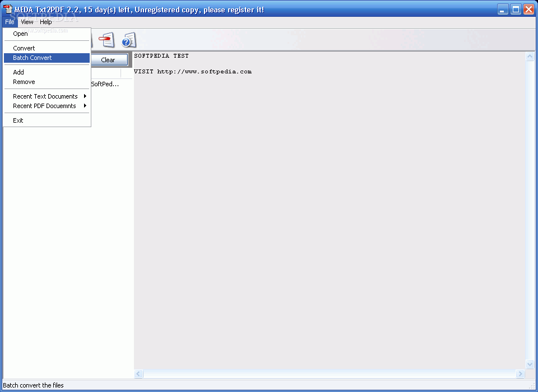Open the File menu

[10, 22]
